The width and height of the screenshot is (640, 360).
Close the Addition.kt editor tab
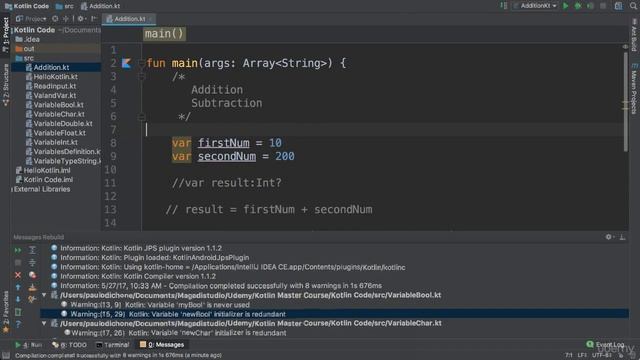tap(151, 19)
